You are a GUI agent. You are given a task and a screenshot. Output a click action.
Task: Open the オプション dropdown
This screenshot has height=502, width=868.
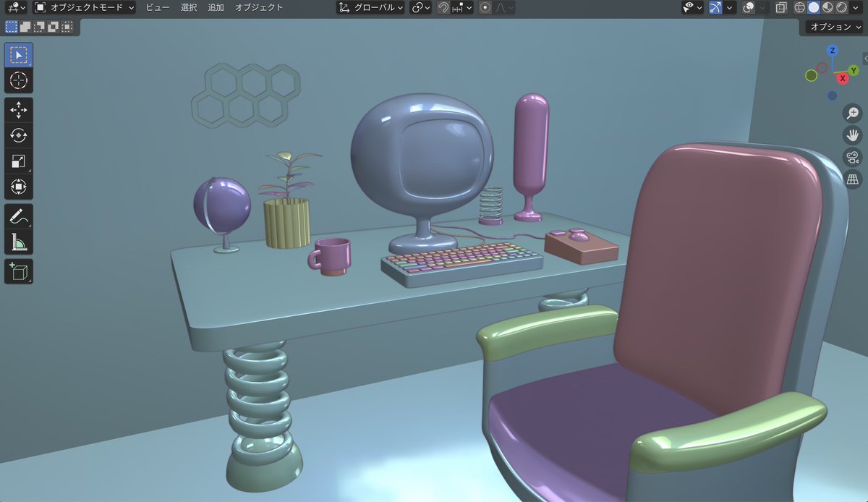(833, 27)
